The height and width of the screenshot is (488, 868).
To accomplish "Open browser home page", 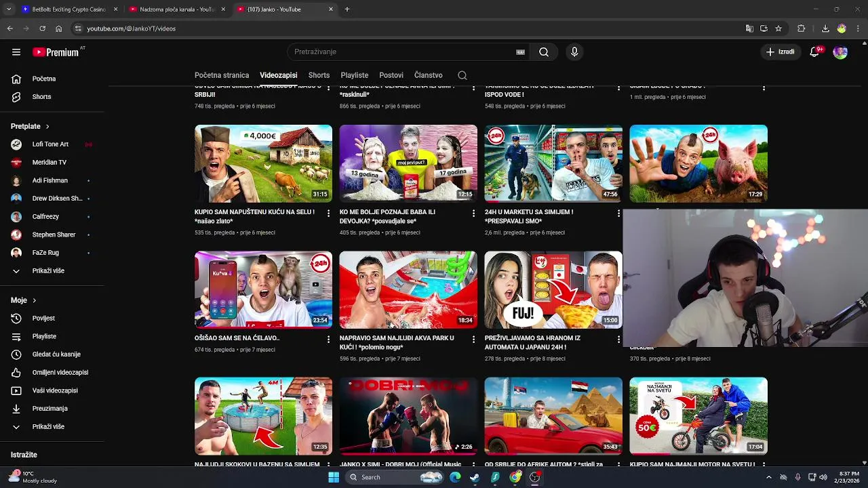I will click(x=58, y=28).
